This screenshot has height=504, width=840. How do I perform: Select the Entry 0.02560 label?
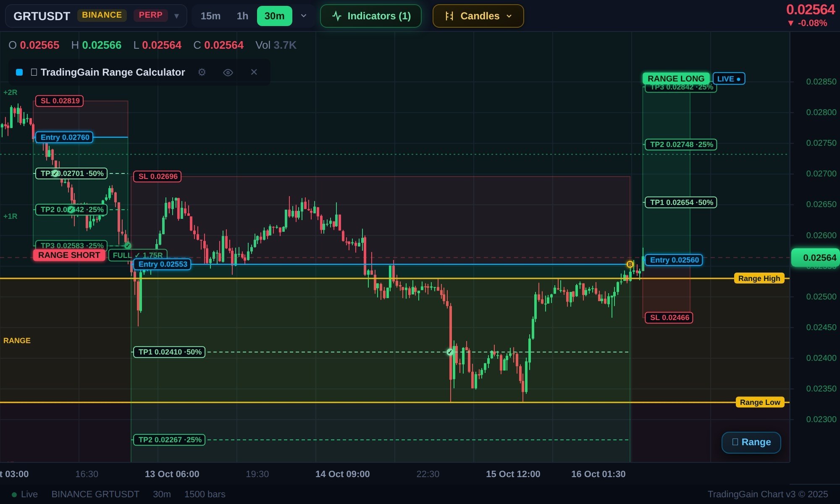click(674, 260)
